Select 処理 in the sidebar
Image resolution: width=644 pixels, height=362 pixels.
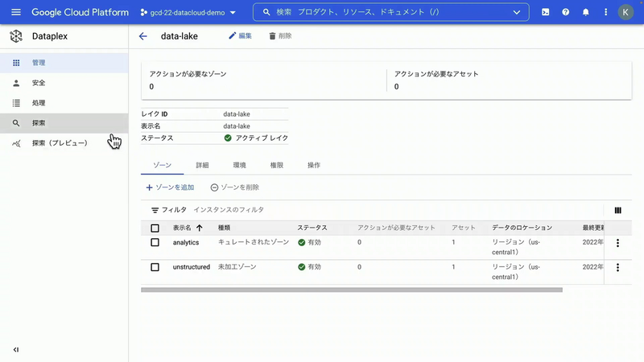point(64,103)
